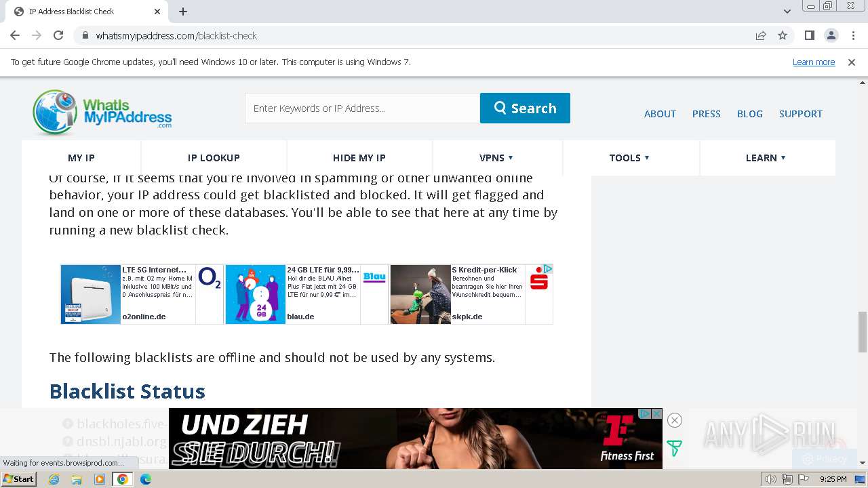Click the address bar URL
The width and height of the screenshot is (868, 488).
click(x=176, y=36)
